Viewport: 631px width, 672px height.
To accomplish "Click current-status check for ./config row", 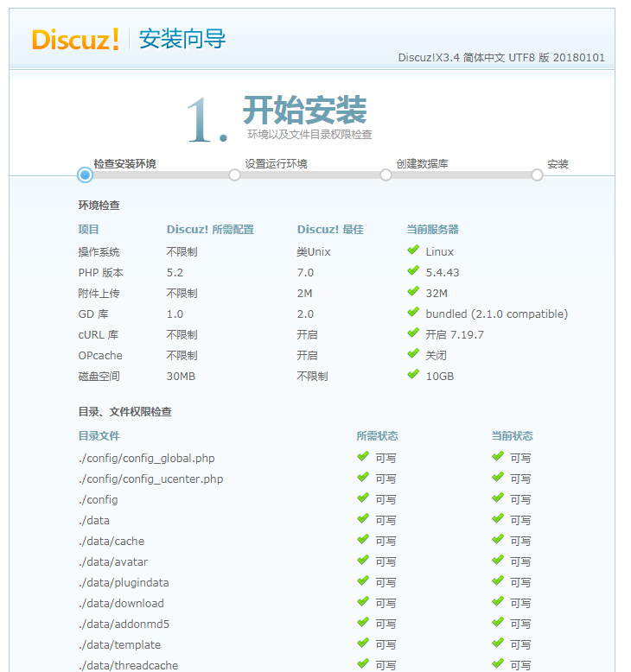I will [x=498, y=498].
